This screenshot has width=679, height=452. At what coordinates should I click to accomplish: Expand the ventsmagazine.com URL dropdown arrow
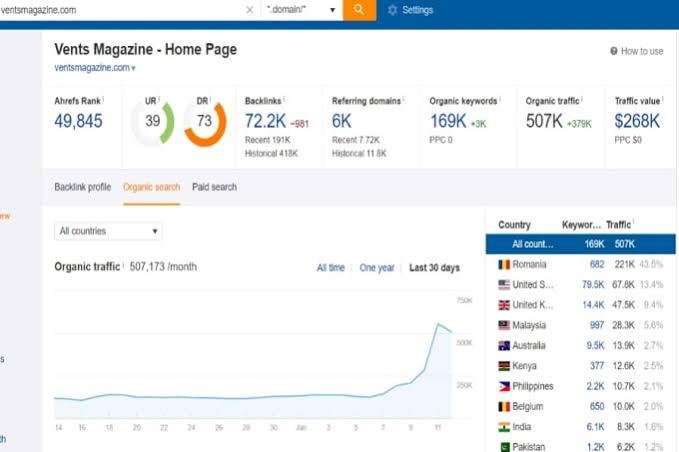pos(133,69)
